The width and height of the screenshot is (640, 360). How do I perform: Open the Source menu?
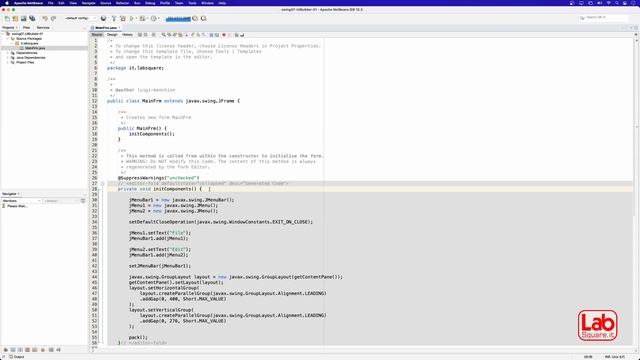(x=106, y=3)
